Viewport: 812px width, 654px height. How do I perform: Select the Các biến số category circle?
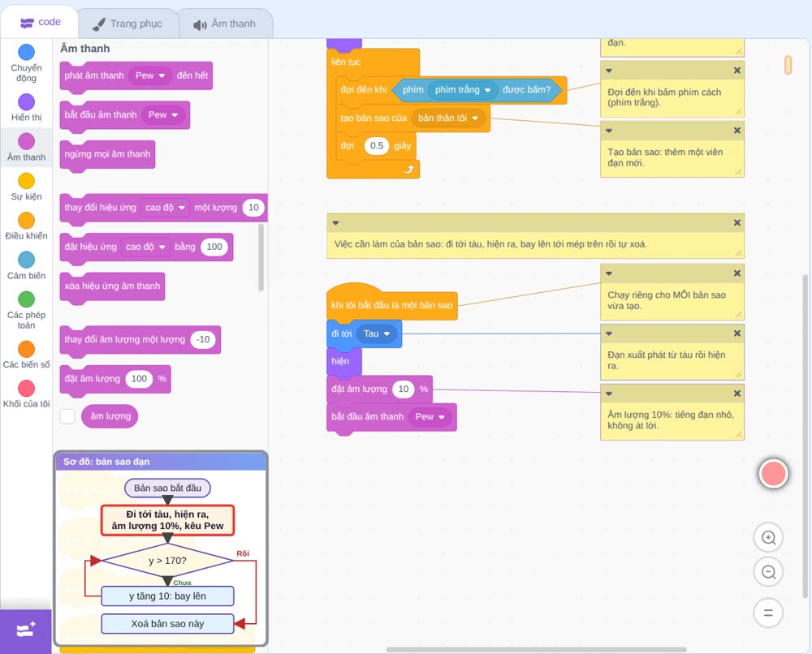click(x=27, y=349)
